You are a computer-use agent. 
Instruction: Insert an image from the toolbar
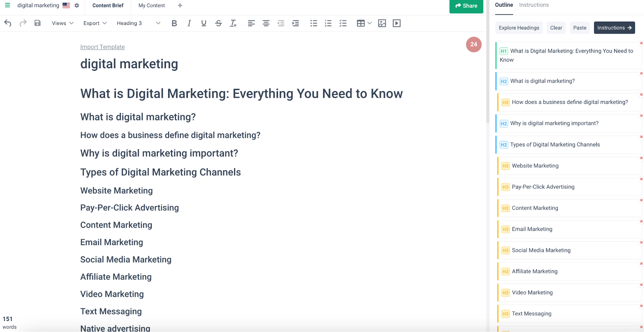click(x=382, y=23)
